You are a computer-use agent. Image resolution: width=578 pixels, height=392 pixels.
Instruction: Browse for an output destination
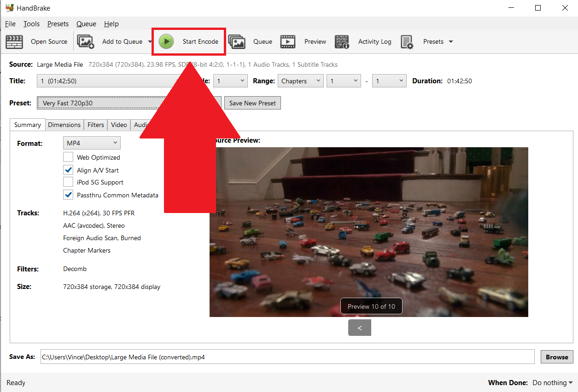tap(556, 357)
